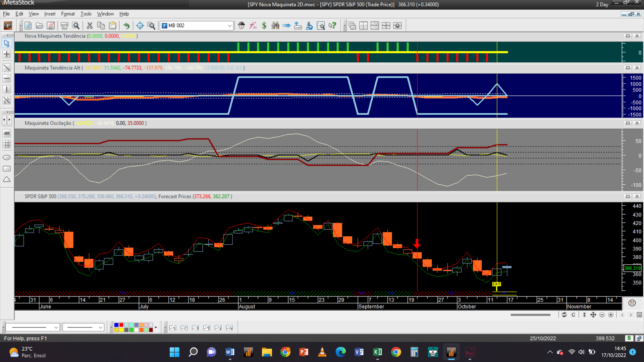Viewport: 644px width, 362px height.
Task: Open Excel from the Windows taskbar
Action: [377, 352]
